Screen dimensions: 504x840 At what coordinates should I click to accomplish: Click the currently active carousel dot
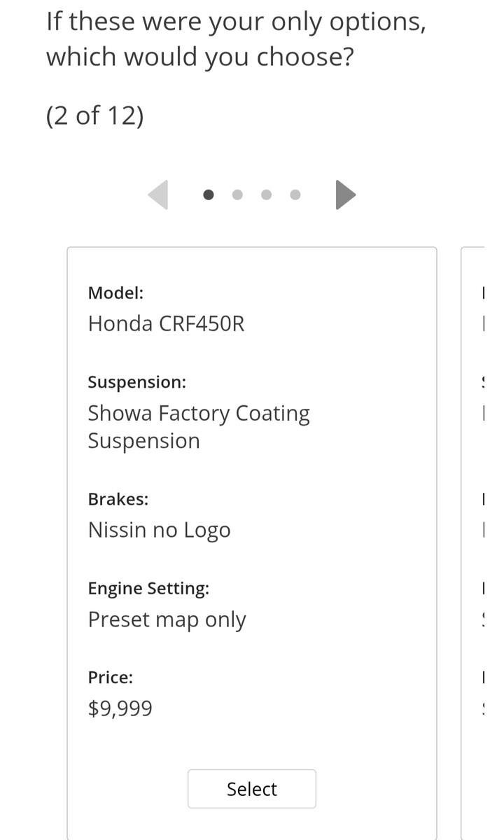tap(208, 195)
